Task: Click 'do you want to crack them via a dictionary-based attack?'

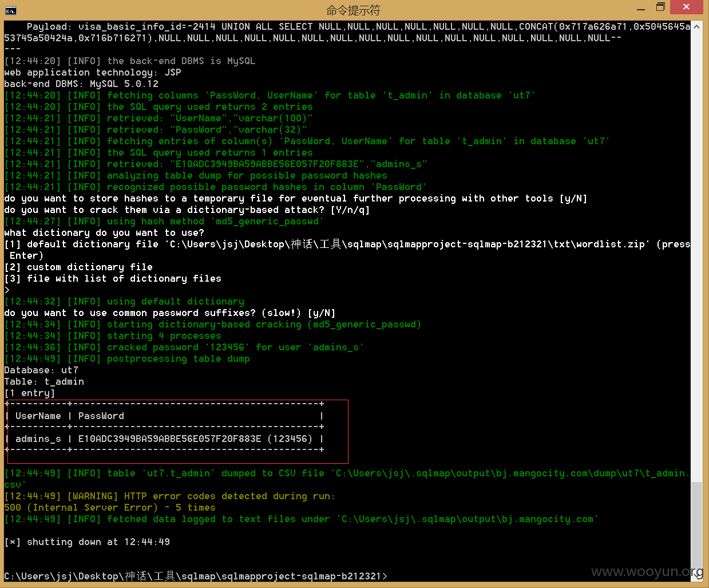Action: pos(187,210)
